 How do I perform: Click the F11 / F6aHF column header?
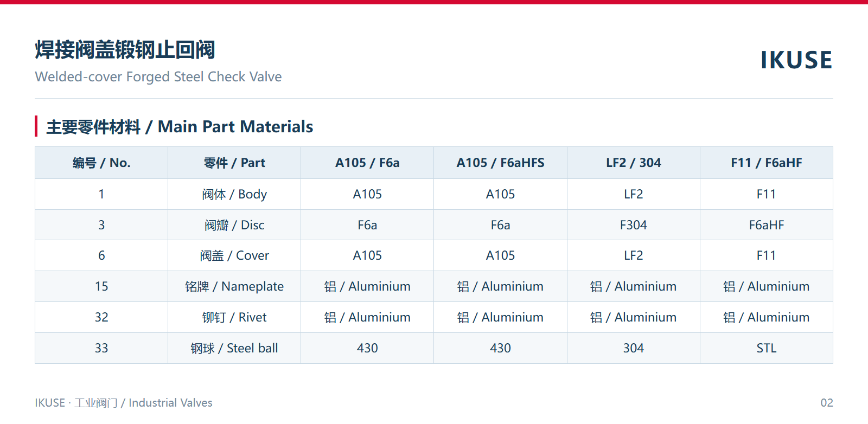coord(767,163)
